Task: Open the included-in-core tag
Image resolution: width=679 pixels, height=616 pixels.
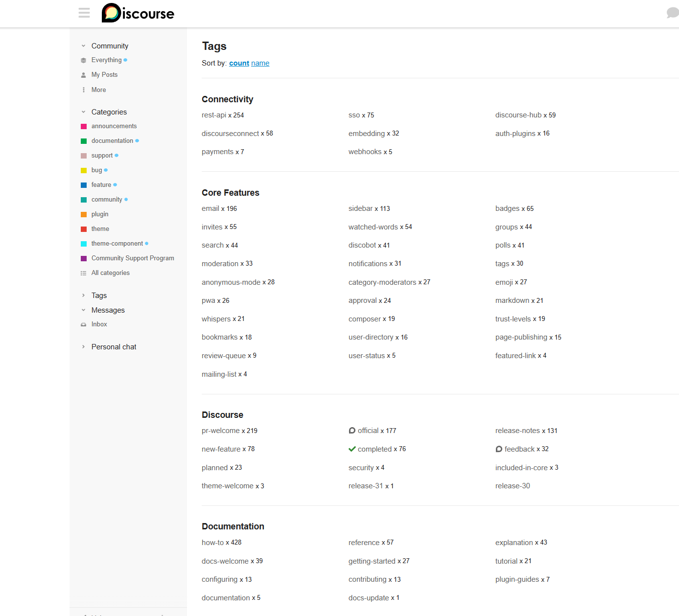Action: [521, 468]
